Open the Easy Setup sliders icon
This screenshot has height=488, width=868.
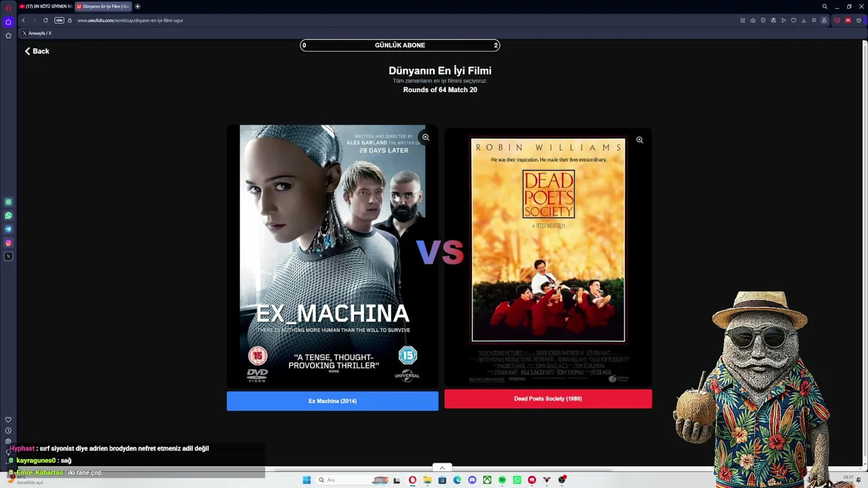pos(814,20)
